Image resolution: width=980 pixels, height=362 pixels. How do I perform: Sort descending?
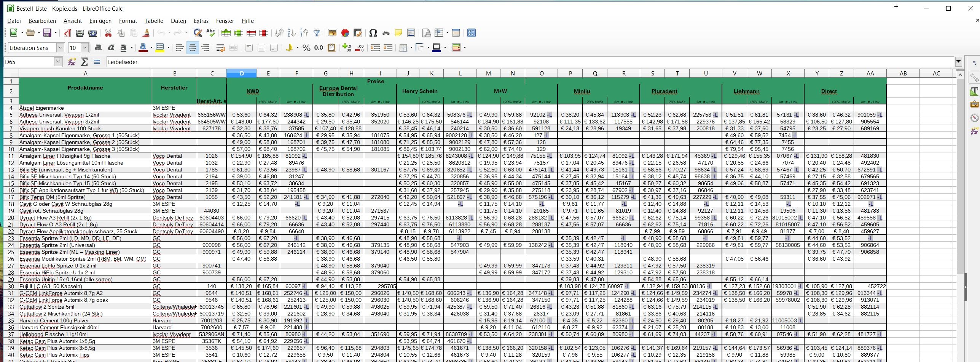[304, 33]
